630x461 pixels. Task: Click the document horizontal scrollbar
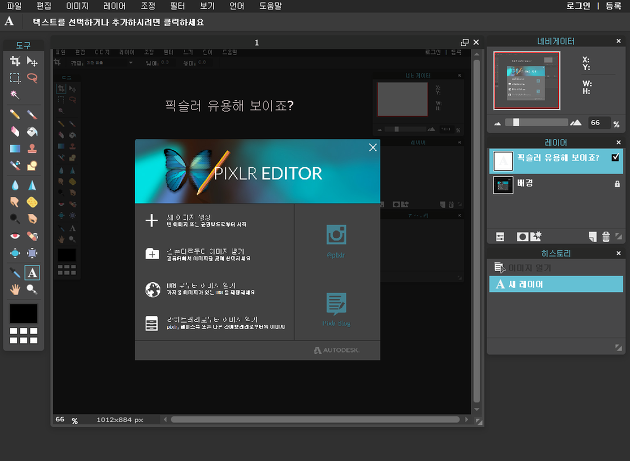coord(315,420)
